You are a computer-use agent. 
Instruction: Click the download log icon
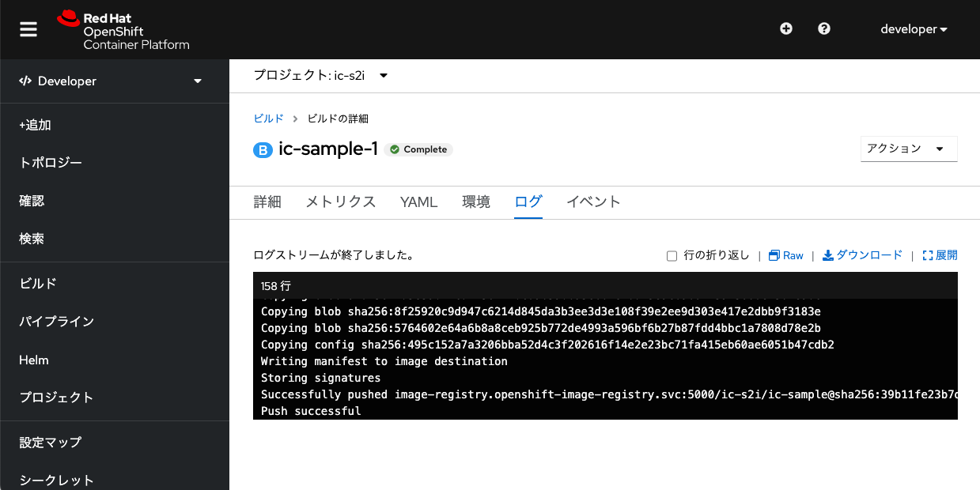point(828,255)
